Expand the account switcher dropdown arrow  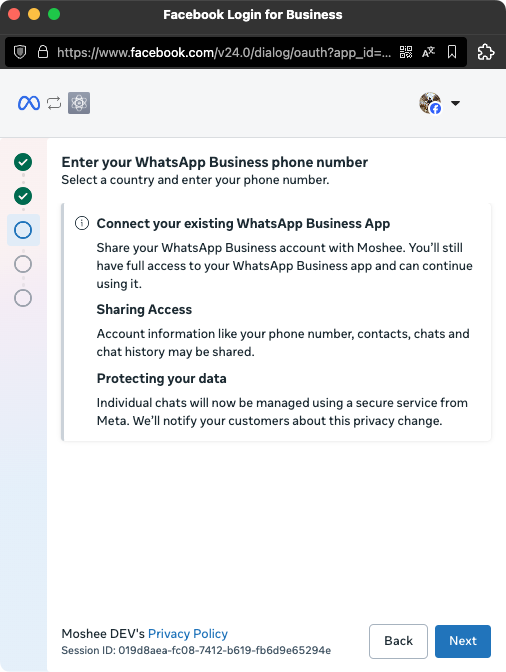[x=455, y=103]
